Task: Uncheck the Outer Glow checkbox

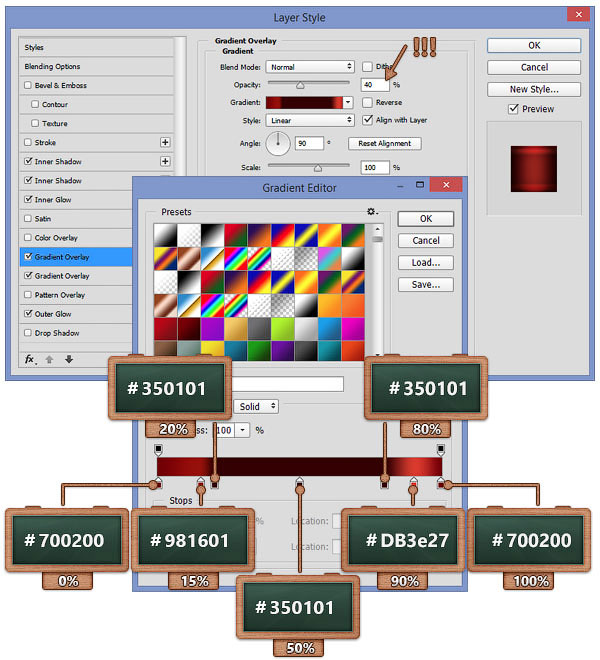Action: click(x=28, y=314)
